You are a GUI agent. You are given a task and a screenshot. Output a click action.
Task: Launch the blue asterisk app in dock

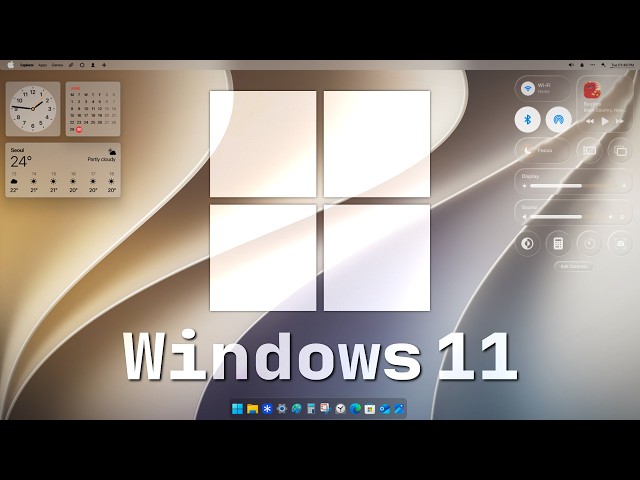tap(267, 409)
